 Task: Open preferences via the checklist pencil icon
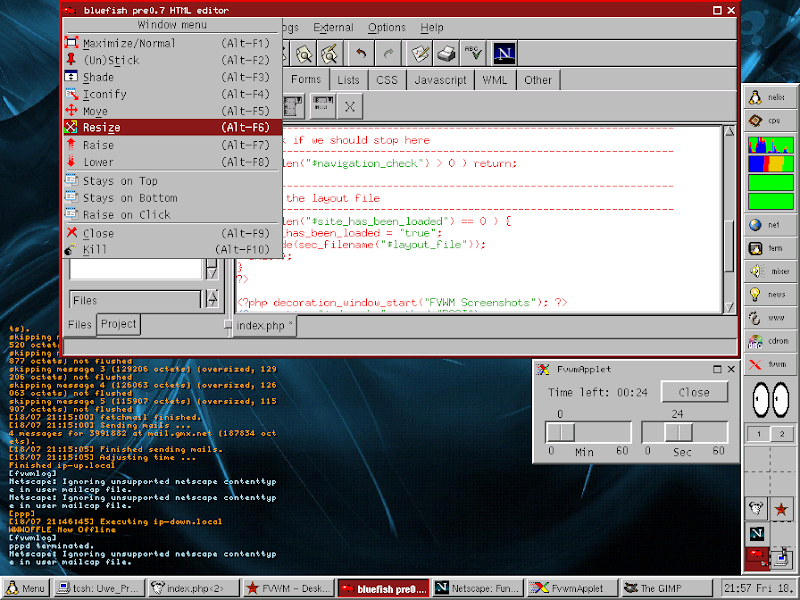(x=420, y=53)
